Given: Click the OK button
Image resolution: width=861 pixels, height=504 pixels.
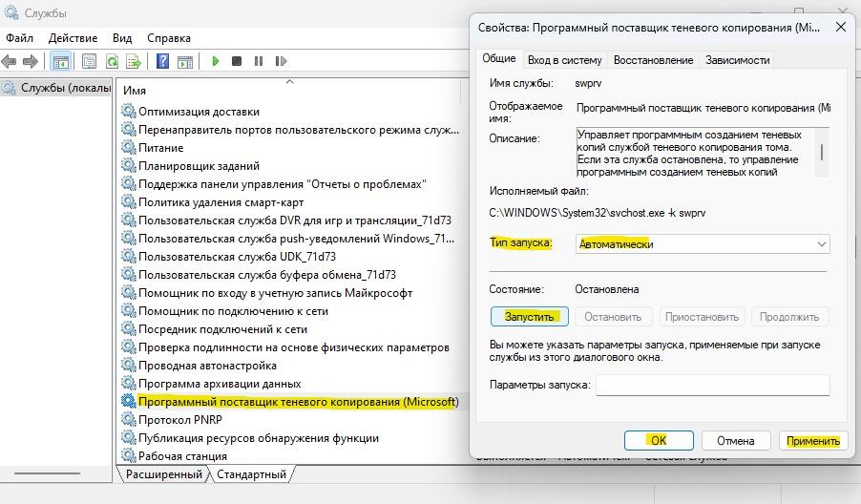Looking at the screenshot, I should coord(659,440).
